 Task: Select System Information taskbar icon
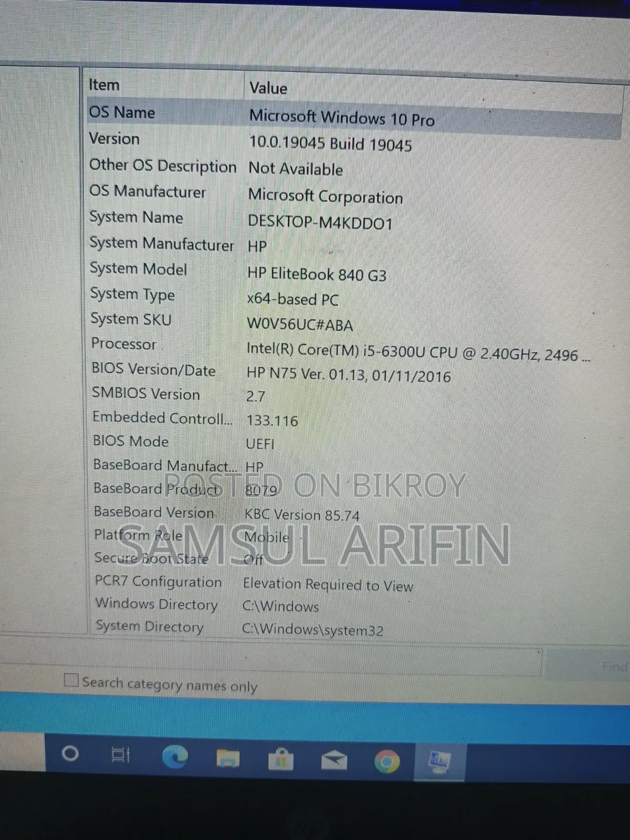click(439, 763)
